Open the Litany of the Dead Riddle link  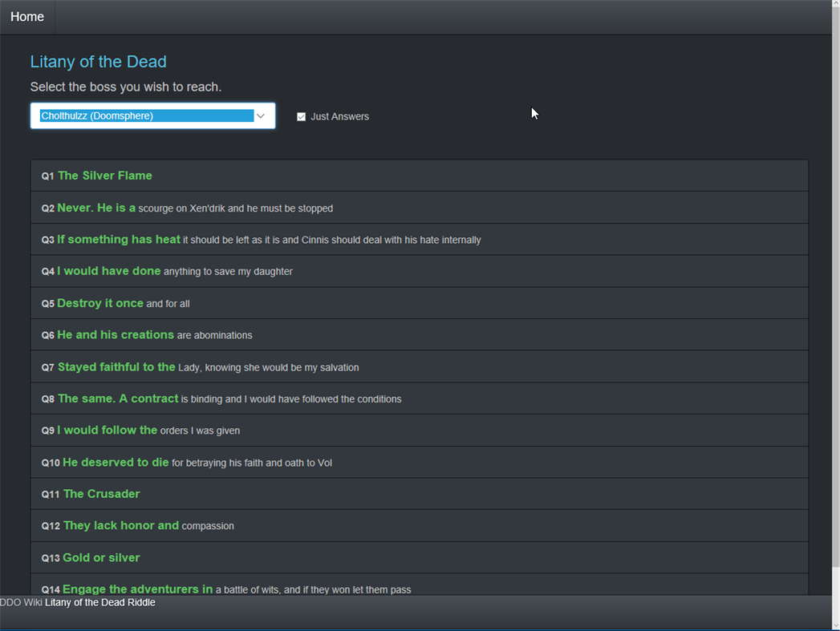click(x=100, y=603)
